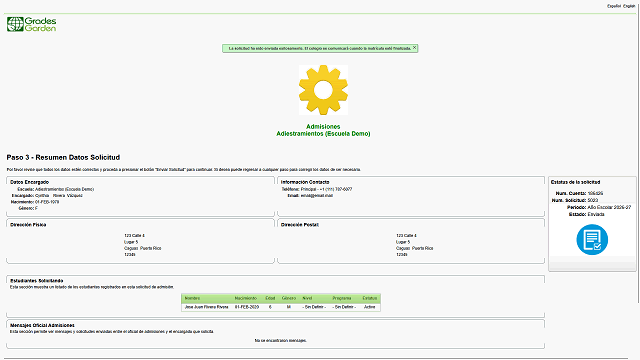Click the Nombre column header
This screenshot has width=640, height=360.
click(x=192, y=298)
